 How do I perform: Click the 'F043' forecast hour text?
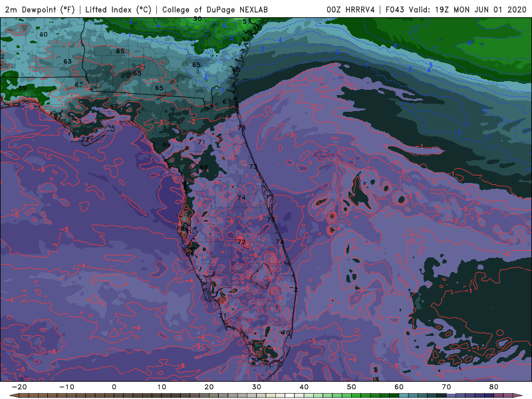[394, 10]
